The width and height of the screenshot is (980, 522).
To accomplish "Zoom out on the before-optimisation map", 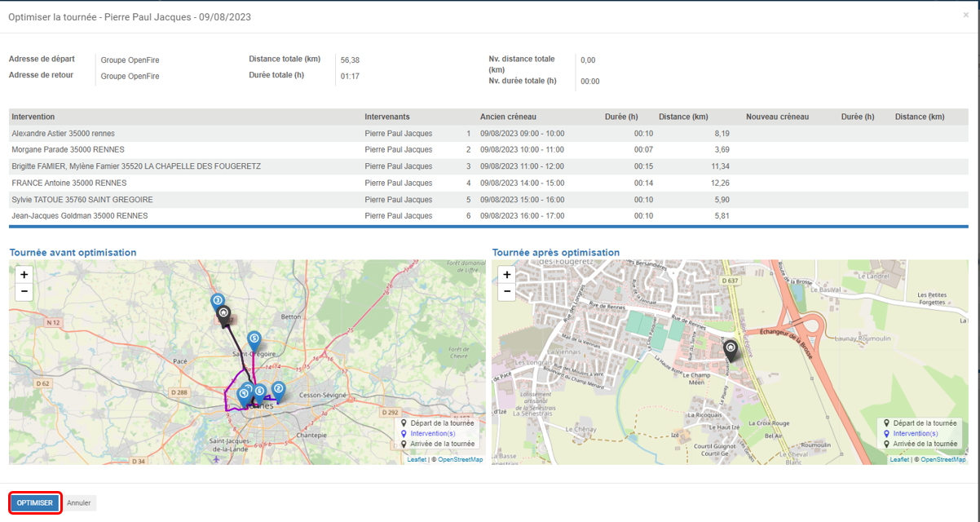I will click(x=24, y=292).
